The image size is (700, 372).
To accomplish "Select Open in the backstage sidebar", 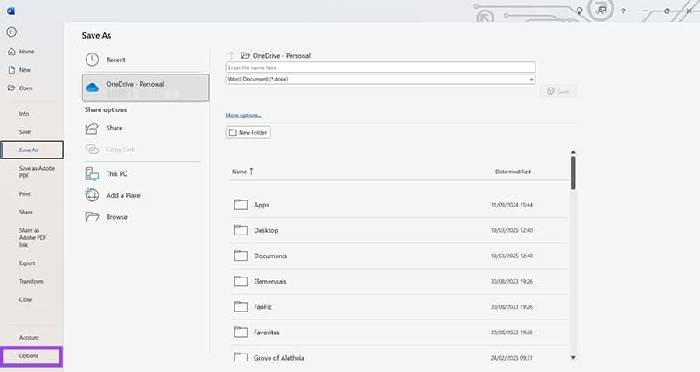I will point(25,88).
